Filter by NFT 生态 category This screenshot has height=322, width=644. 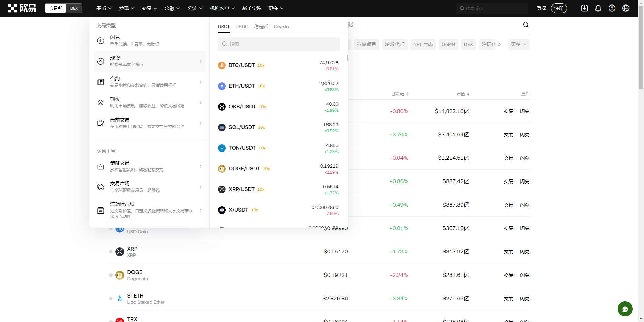click(423, 44)
